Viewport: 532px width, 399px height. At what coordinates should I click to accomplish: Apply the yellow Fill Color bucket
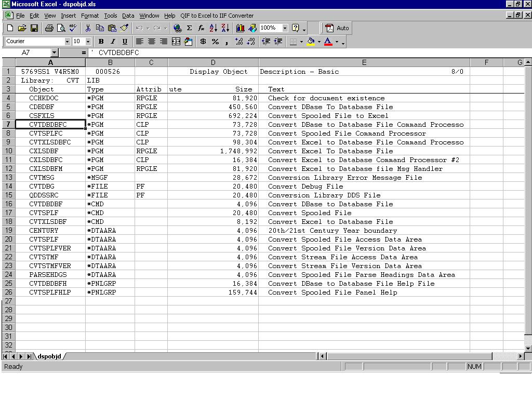[311, 42]
